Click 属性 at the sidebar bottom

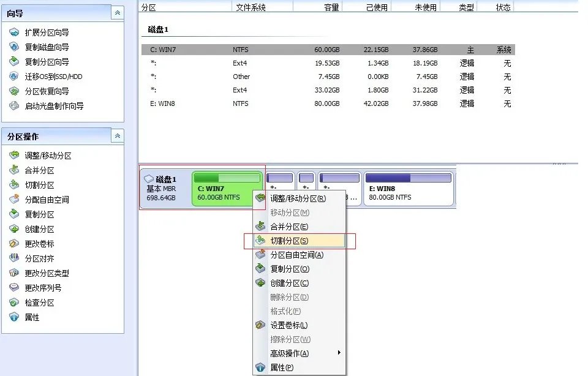pyautogui.click(x=32, y=317)
